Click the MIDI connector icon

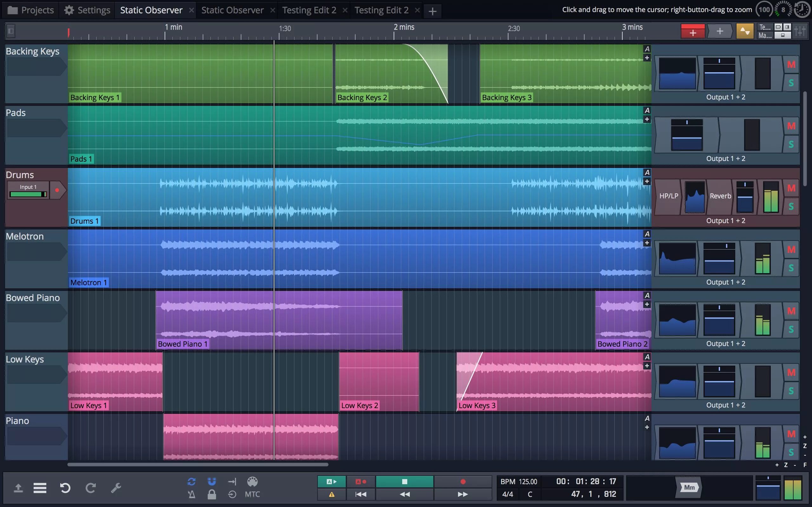[252, 482]
